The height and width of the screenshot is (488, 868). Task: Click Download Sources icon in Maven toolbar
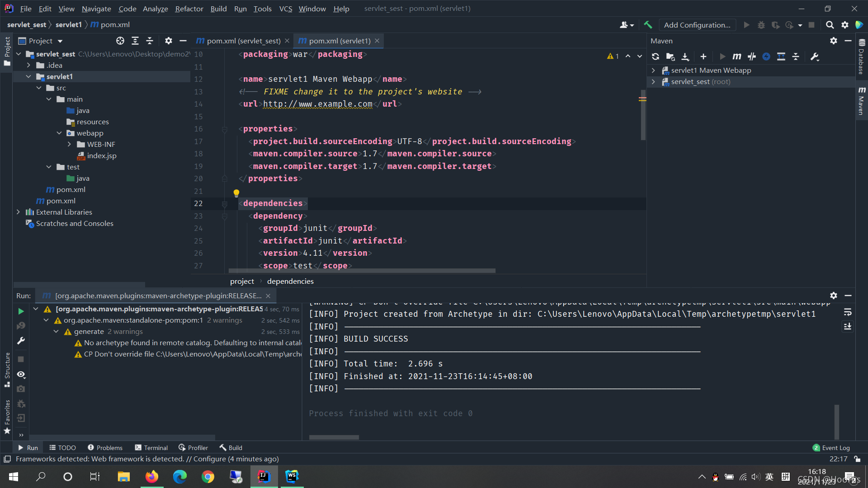pos(685,56)
